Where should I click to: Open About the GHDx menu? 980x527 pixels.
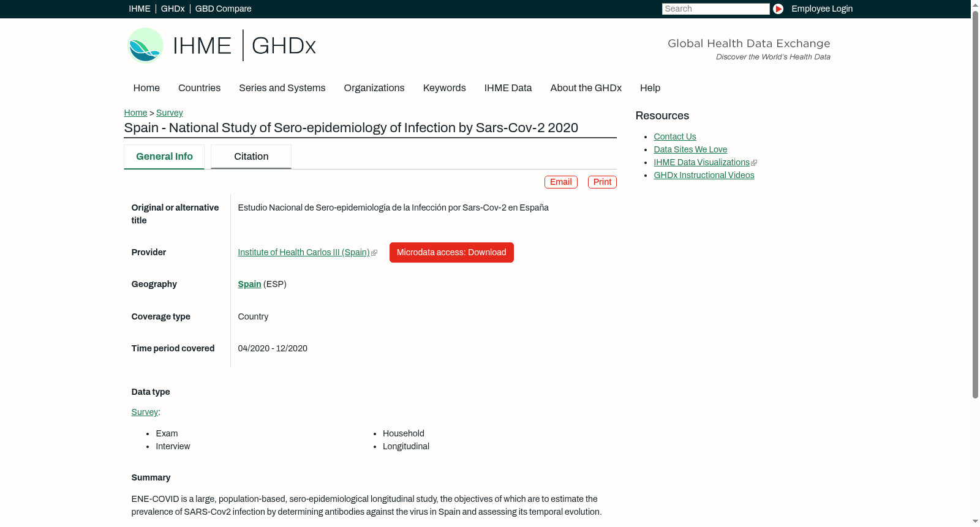pos(586,88)
